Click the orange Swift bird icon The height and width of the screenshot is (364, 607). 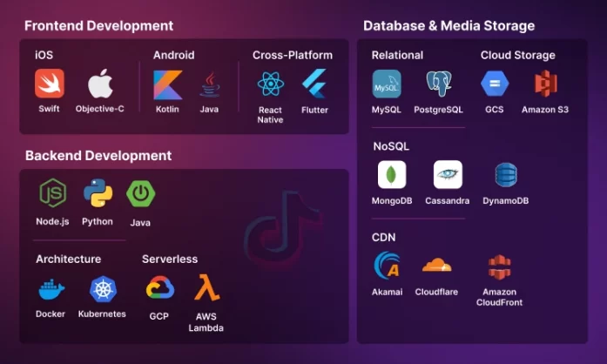(x=50, y=84)
